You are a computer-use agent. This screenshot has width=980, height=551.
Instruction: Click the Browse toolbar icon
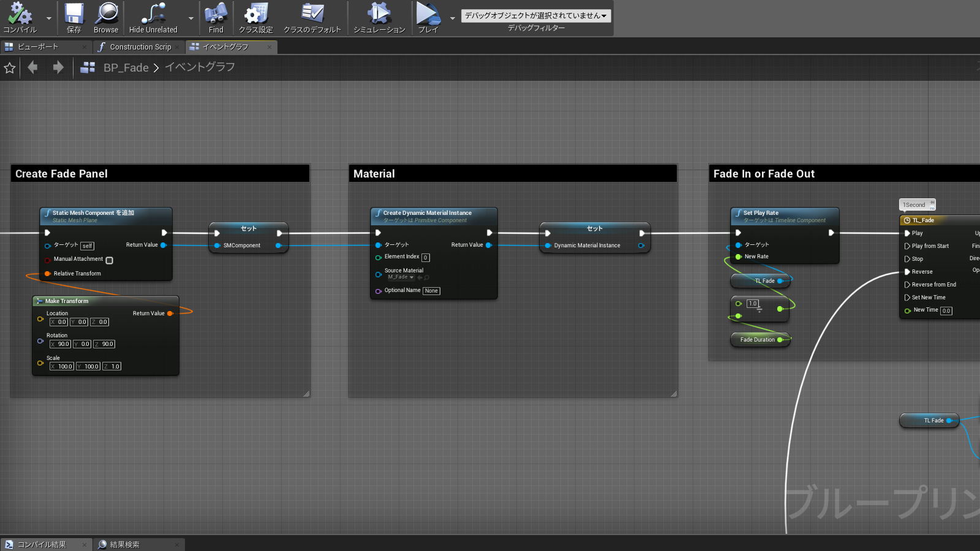[107, 13]
